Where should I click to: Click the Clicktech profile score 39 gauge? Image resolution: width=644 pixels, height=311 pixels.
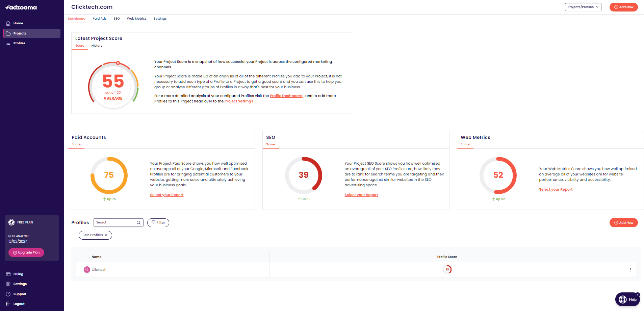[447, 269]
